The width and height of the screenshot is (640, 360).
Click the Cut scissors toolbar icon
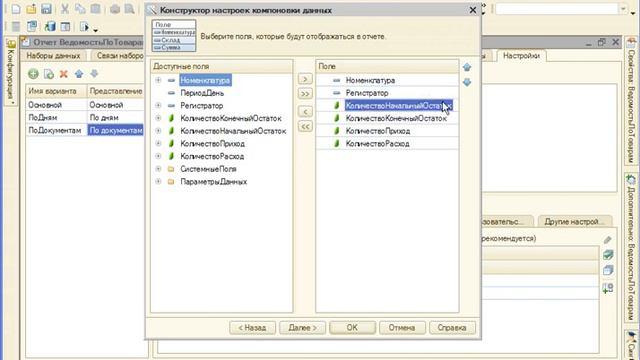(x=64, y=9)
